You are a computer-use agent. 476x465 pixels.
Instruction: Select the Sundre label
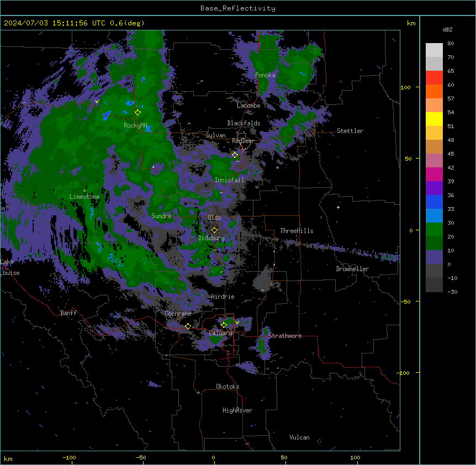[x=161, y=216]
